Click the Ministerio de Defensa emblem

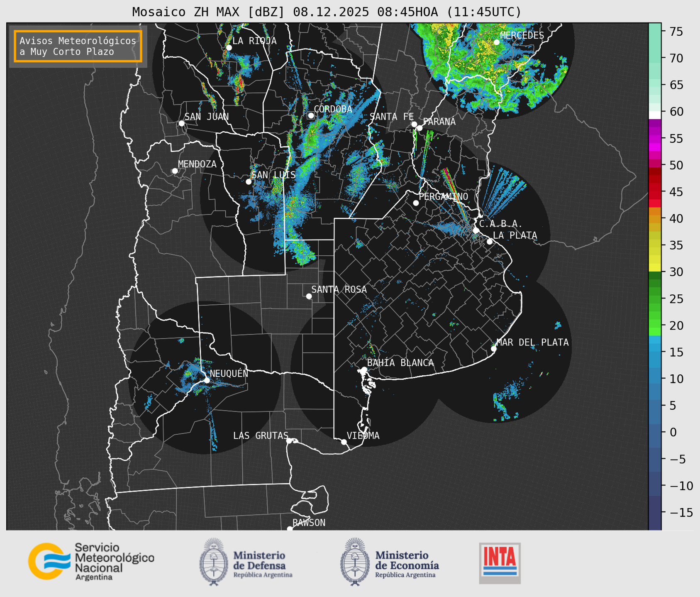pyautogui.click(x=214, y=562)
